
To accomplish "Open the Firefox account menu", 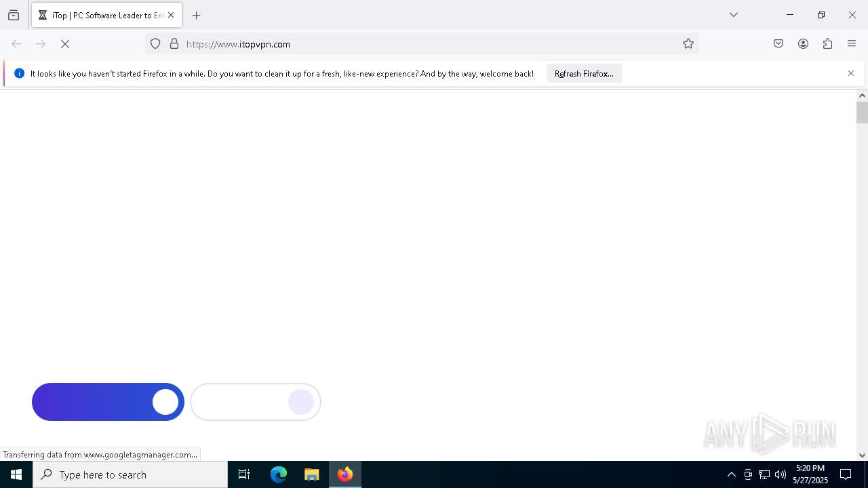I will point(803,44).
